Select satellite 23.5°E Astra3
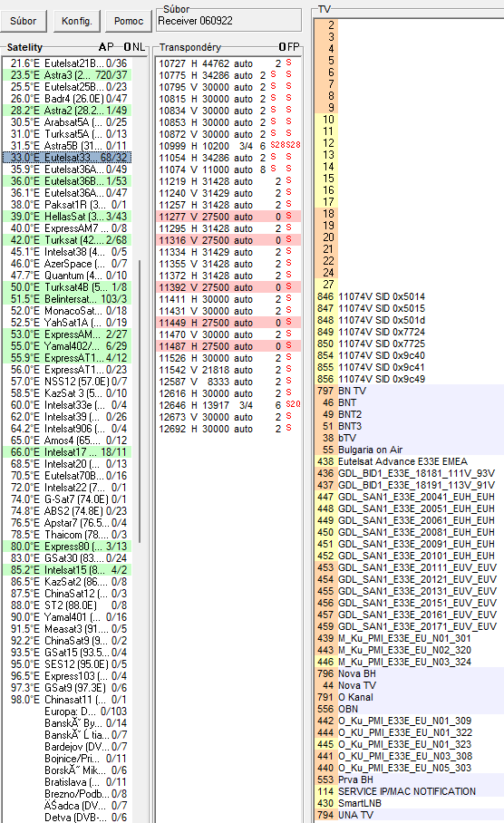504x823 pixels. (x=68, y=75)
